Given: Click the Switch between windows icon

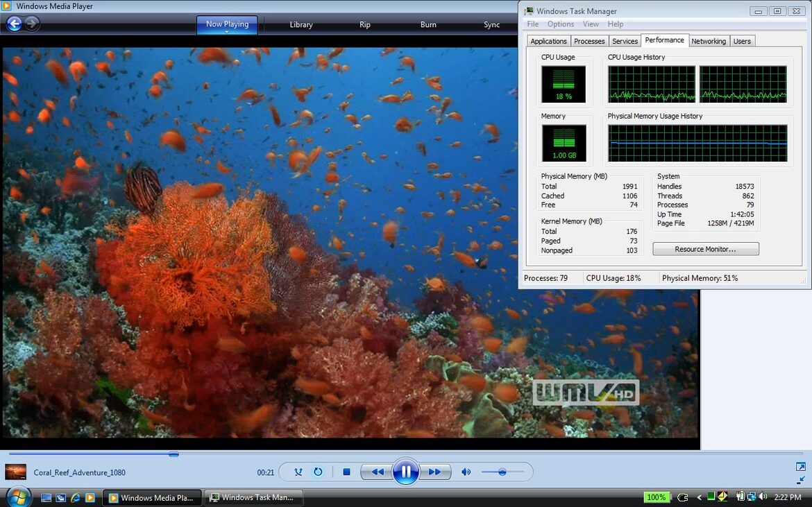Looking at the screenshot, I should coord(60,498).
